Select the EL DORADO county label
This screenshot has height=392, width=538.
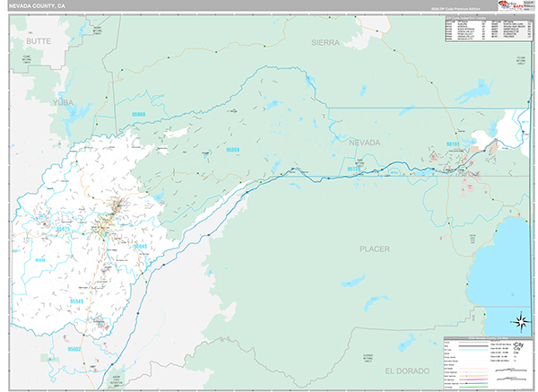[x=407, y=371]
